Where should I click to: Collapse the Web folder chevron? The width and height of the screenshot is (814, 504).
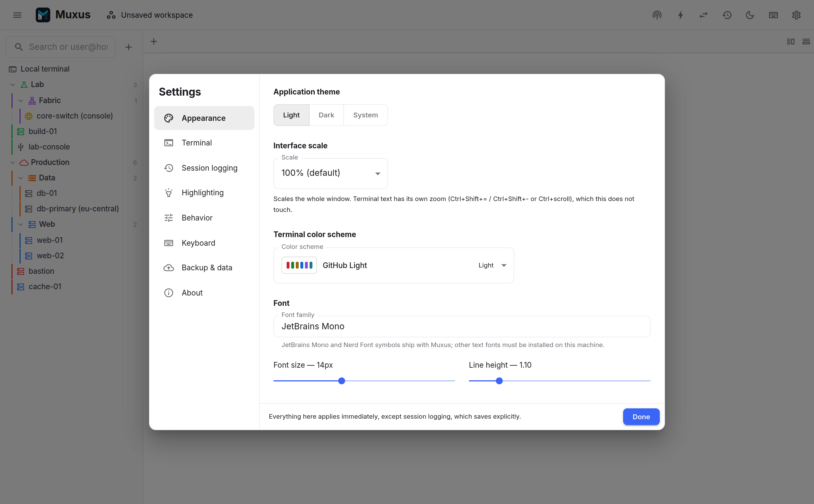[x=21, y=224]
